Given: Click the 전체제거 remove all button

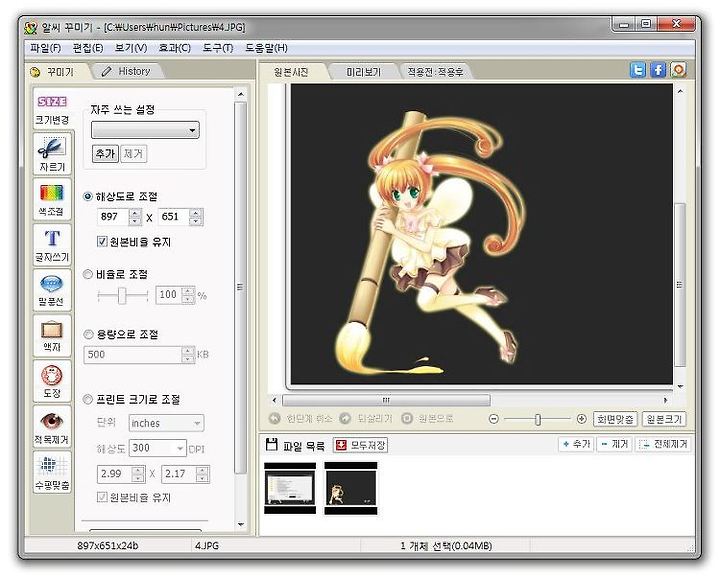Looking at the screenshot, I should (x=663, y=444).
